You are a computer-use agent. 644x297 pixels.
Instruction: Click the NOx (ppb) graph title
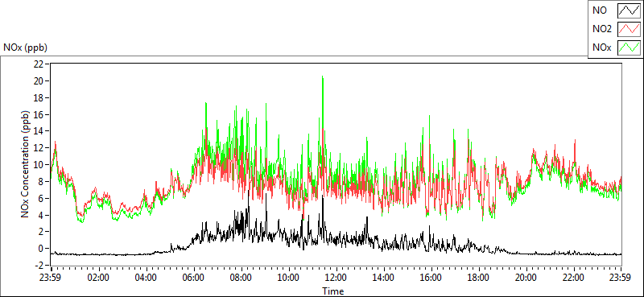[x=25, y=47]
